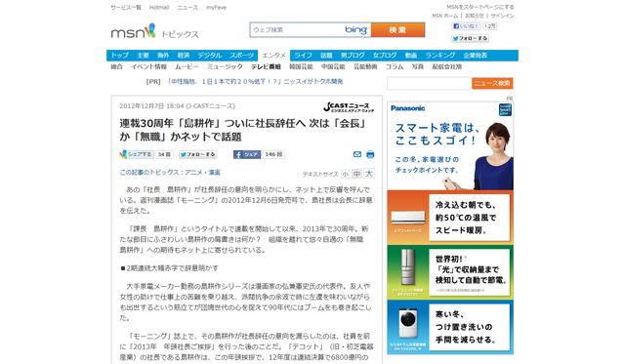Image resolution: width=625 pixels, height=364 pixels.
Task: Open the 企業発表 navigation tab
Action: point(476,56)
